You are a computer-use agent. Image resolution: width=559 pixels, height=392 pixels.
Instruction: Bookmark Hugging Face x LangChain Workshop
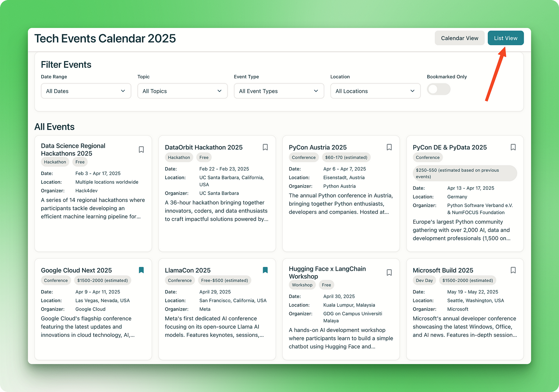389,273
